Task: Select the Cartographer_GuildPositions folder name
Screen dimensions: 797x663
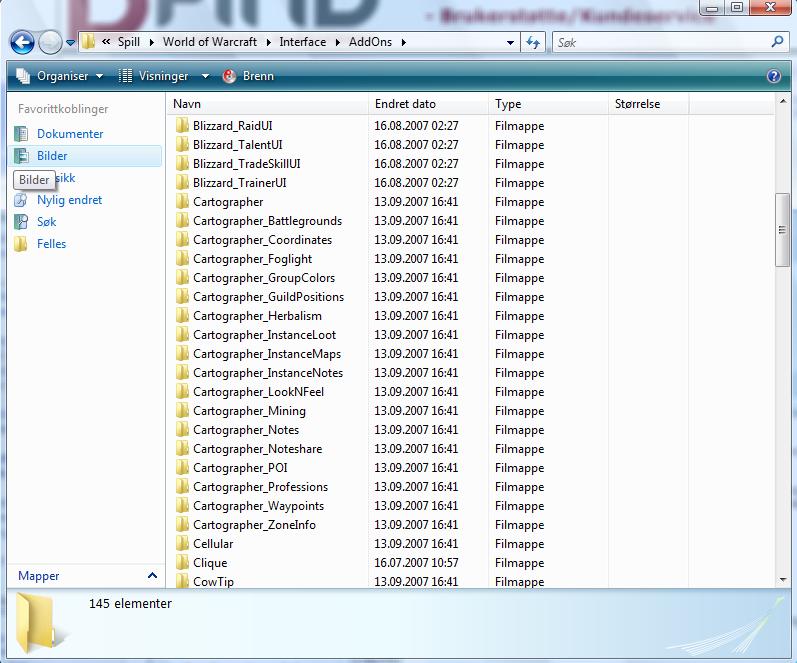Action: click(268, 297)
